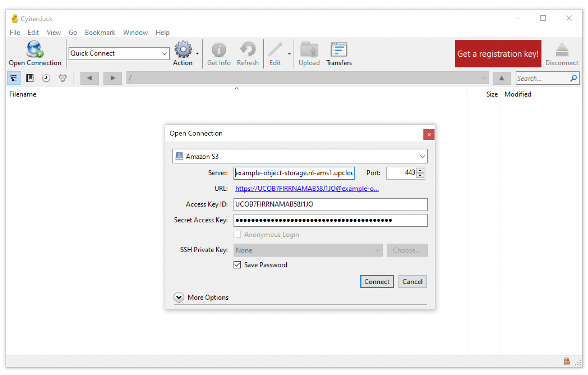Click the Edit pencil icon
This screenshot has width=588, height=375.
pyautogui.click(x=275, y=49)
